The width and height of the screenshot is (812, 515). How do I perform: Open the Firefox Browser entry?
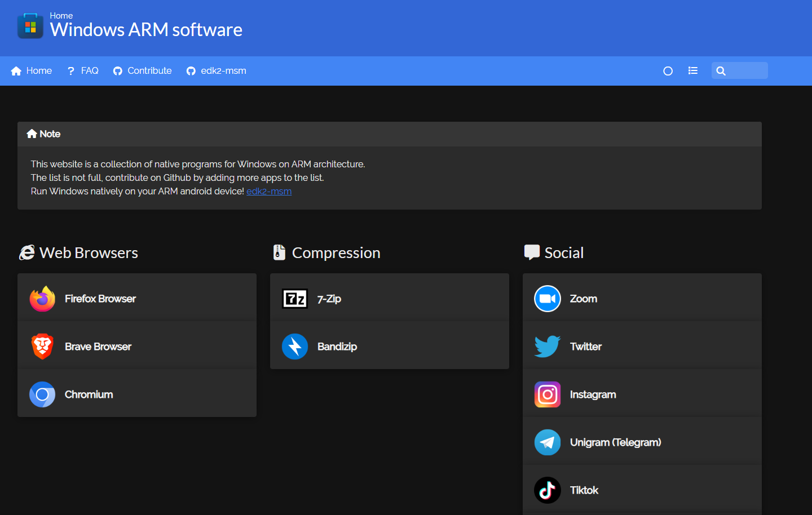(x=137, y=299)
